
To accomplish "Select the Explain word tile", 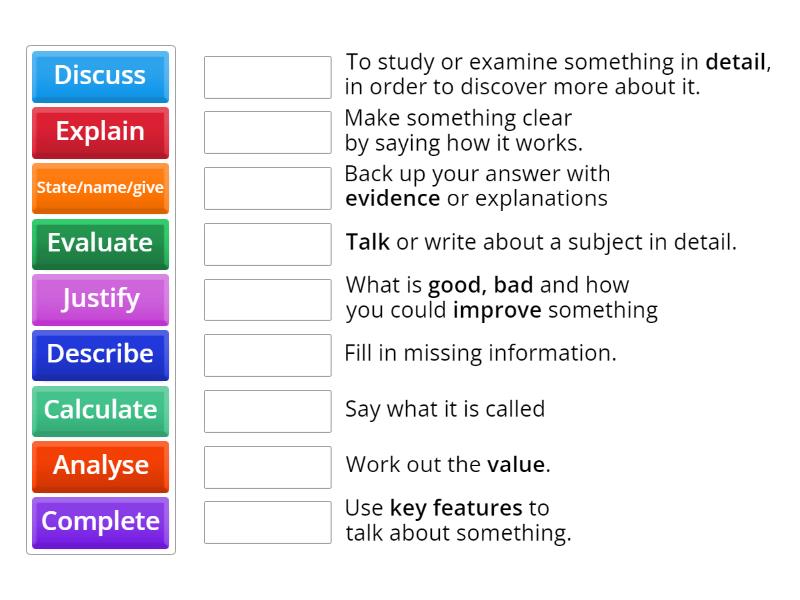I will click(99, 131).
